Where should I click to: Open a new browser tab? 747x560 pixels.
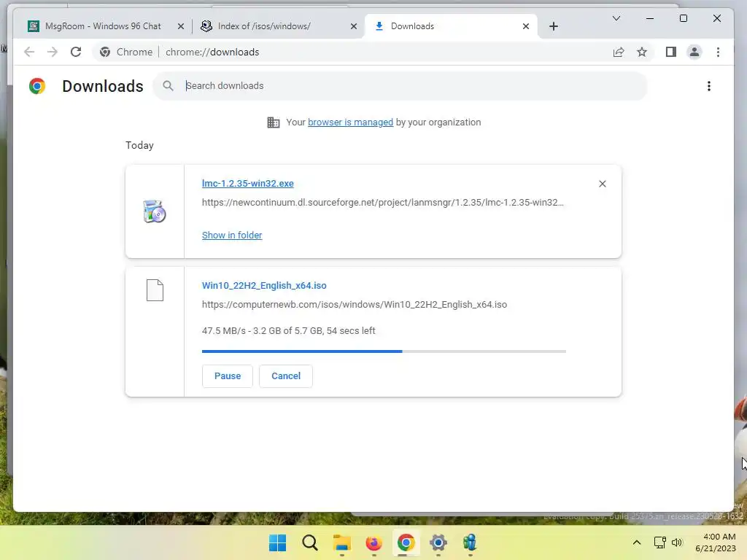coord(553,26)
